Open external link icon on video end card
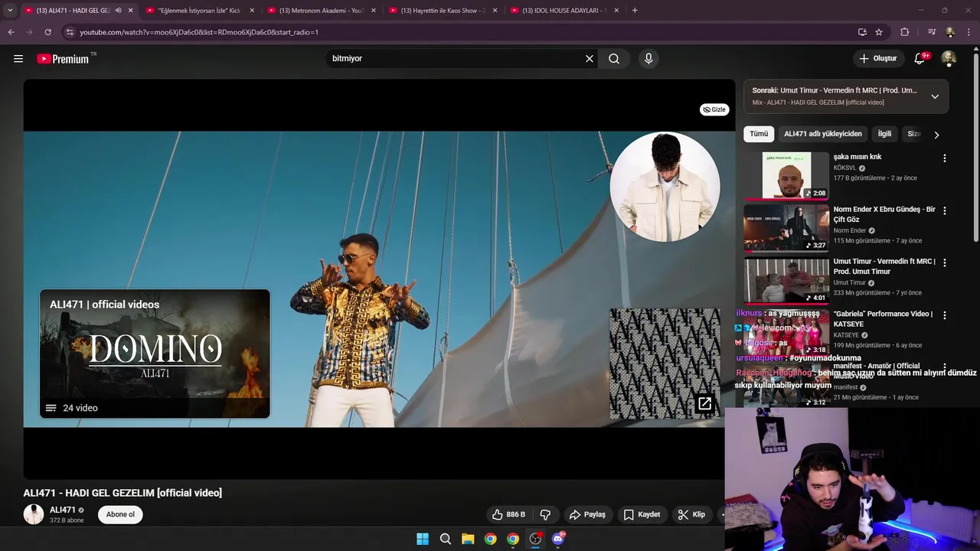The height and width of the screenshot is (551, 980). [x=704, y=403]
